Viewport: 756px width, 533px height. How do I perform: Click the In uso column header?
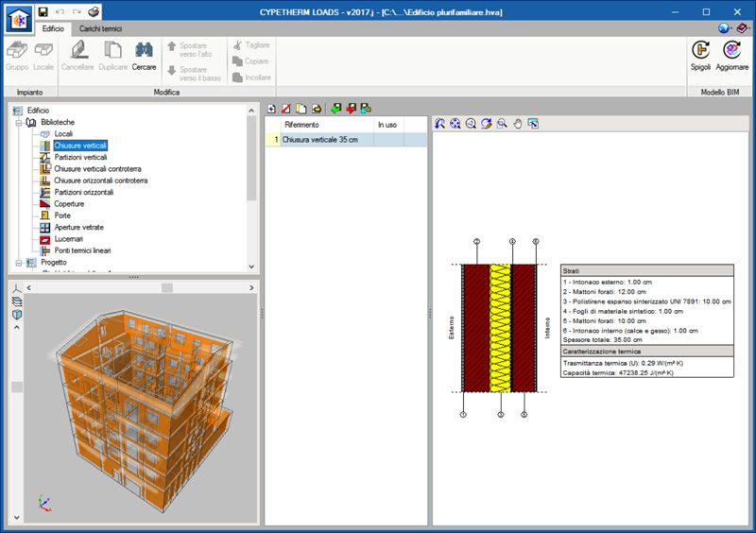pyautogui.click(x=388, y=125)
